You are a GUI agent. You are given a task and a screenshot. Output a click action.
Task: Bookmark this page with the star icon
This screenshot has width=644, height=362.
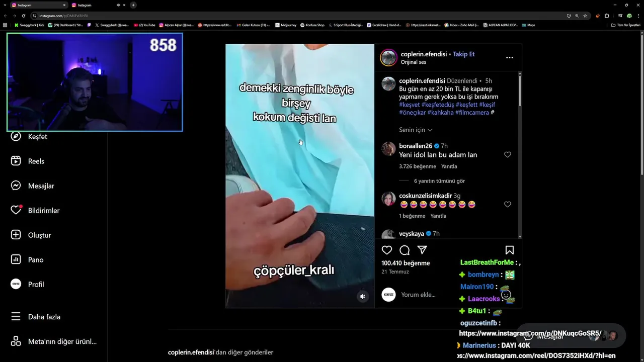585,16
